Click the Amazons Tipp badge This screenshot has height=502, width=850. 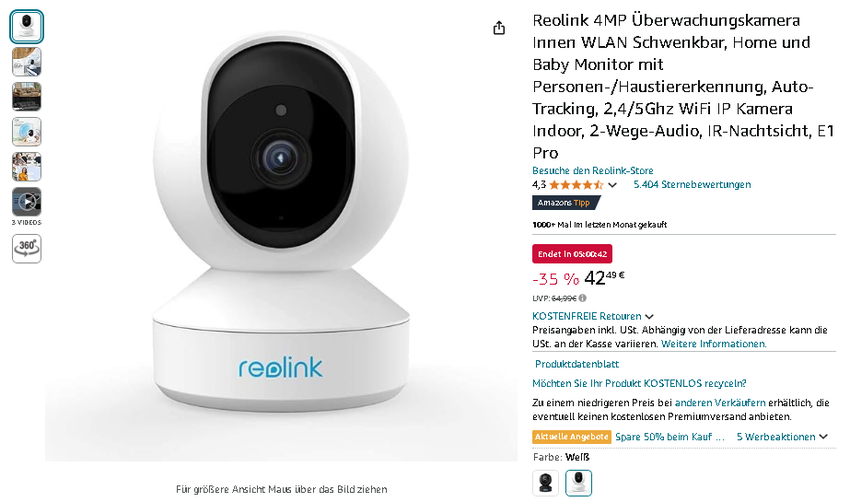(566, 203)
